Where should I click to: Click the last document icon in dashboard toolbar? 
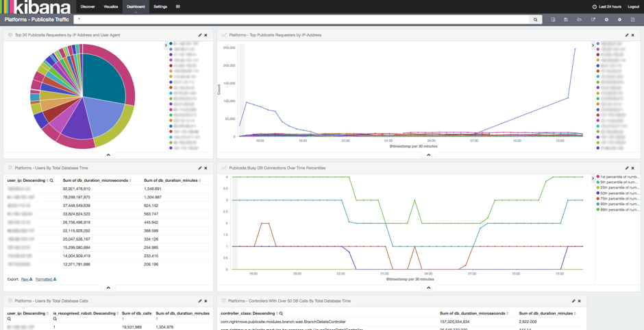tap(632, 19)
